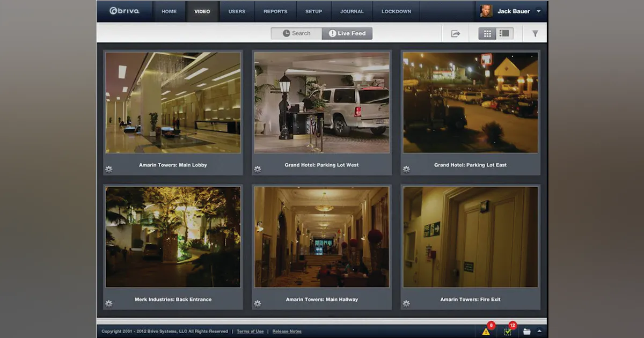The image size is (644, 338).
Task: Open the share/export icon in toolbar
Action: [456, 34]
